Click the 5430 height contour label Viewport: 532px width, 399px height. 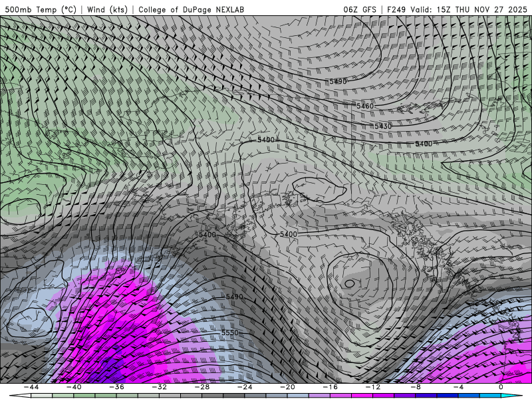click(x=383, y=126)
